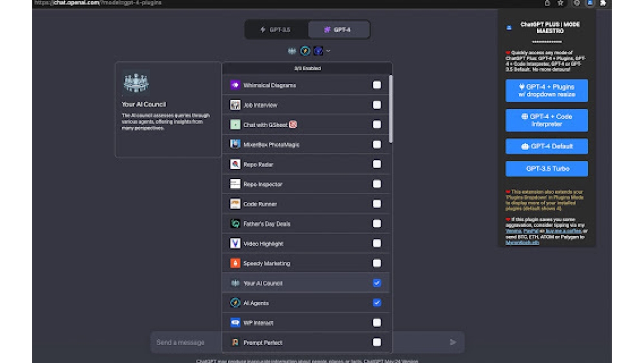644x363 pixels.
Task: Click GPT-4 + Code Interpreter button
Action: pos(547,120)
